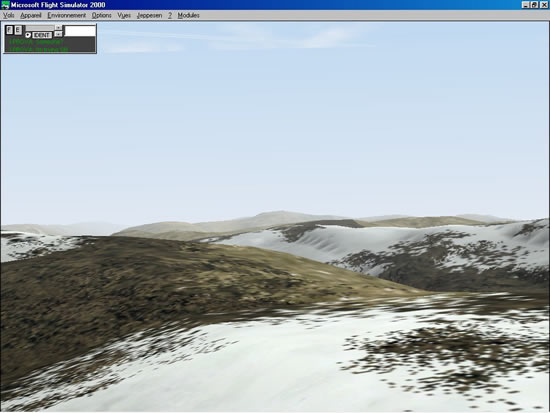Click the white input field in the panel

[80, 31]
